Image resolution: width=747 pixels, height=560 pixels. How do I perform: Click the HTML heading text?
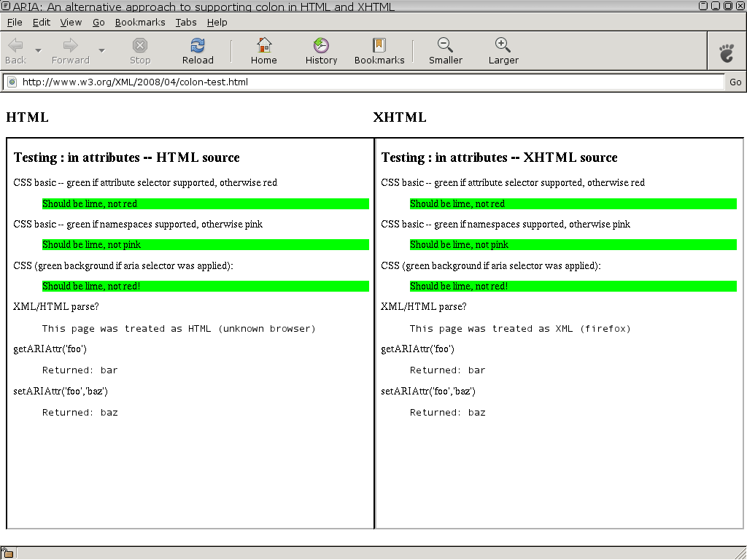27,117
